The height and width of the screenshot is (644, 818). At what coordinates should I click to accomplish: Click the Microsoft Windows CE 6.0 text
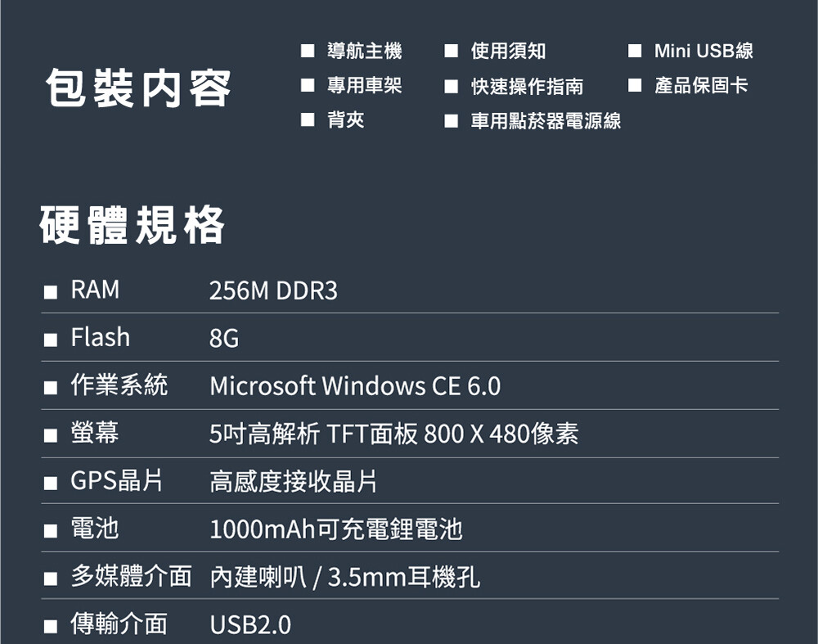click(x=355, y=386)
